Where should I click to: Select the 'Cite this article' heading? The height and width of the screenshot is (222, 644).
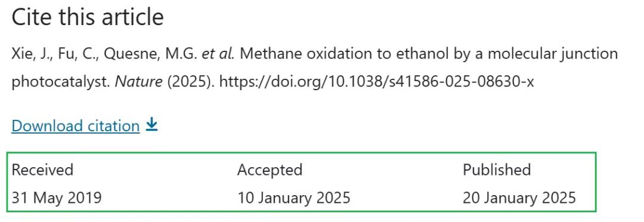pyautogui.click(x=88, y=17)
